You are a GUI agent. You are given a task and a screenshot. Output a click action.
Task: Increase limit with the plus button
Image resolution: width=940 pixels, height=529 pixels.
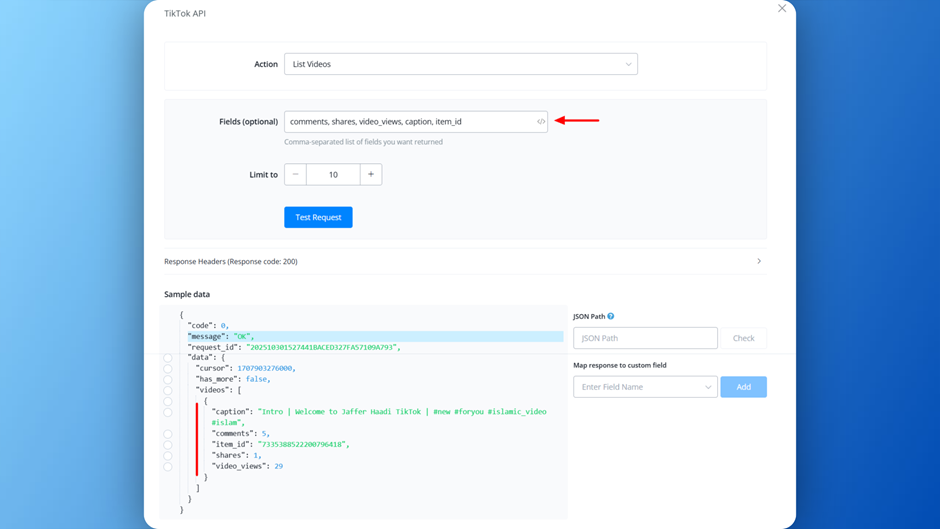[x=371, y=175]
